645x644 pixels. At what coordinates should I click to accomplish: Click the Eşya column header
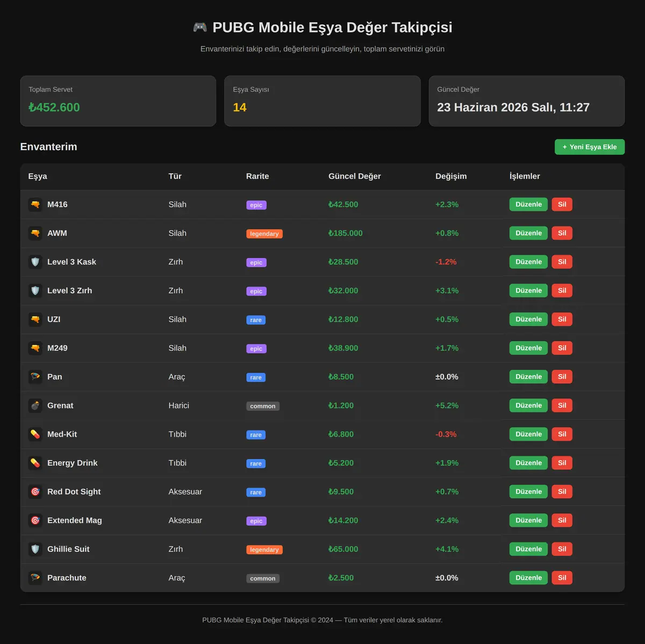click(38, 176)
